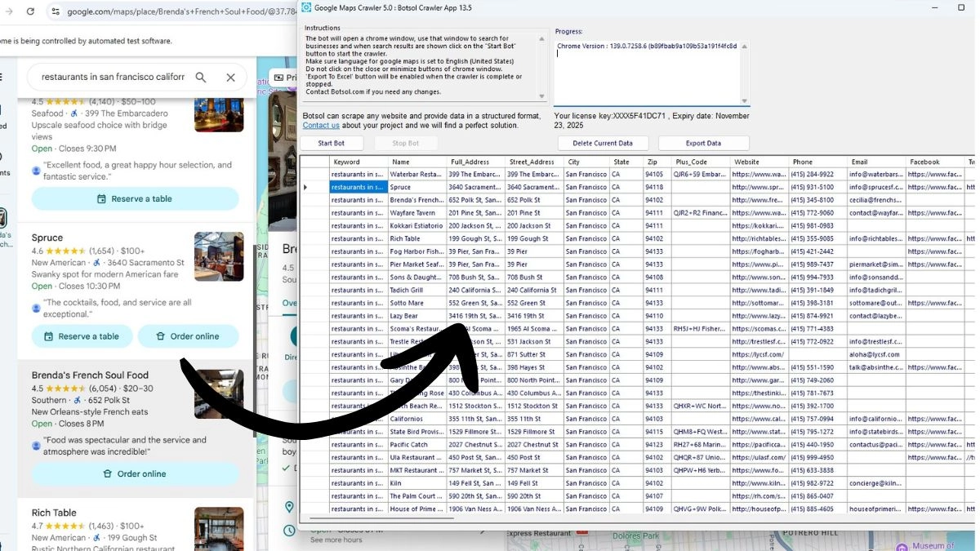Click website cell https://lycsf.com/
This screenshot has height=551, width=980.
759,354
